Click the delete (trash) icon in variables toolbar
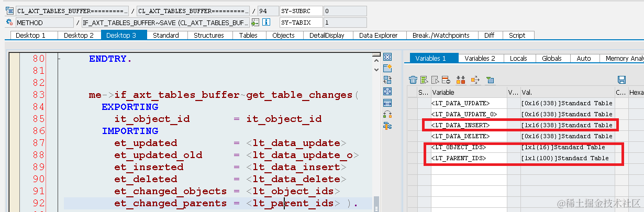The image size is (644, 212). [x=413, y=80]
